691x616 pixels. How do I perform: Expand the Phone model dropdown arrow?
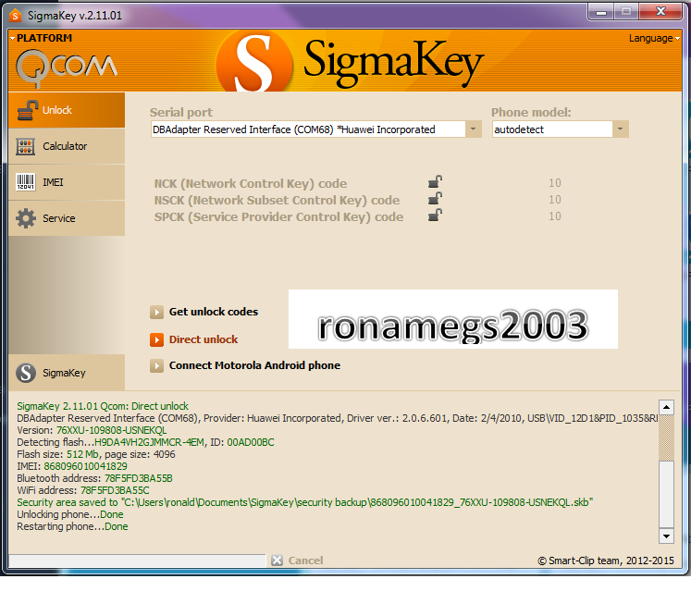point(621,129)
